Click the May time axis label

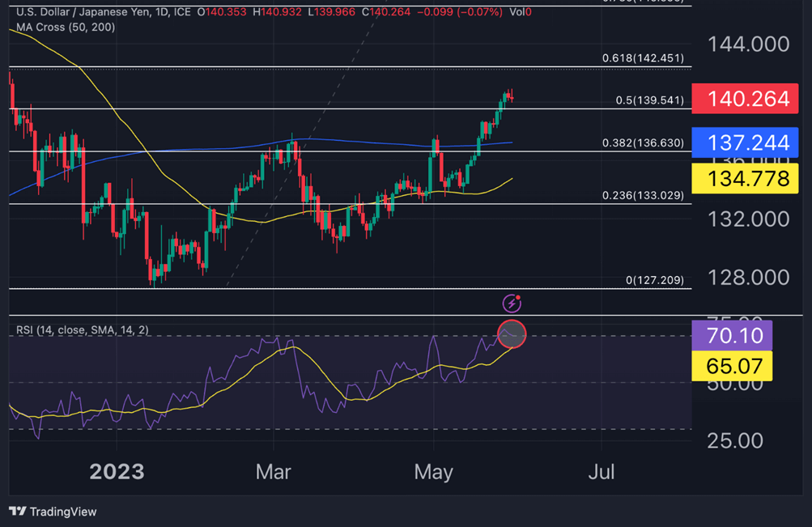pyautogui.click(x=433, y=472)
